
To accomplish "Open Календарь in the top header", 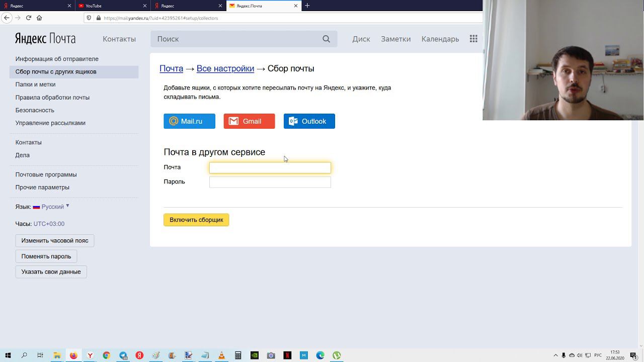I will coord(440,39).
